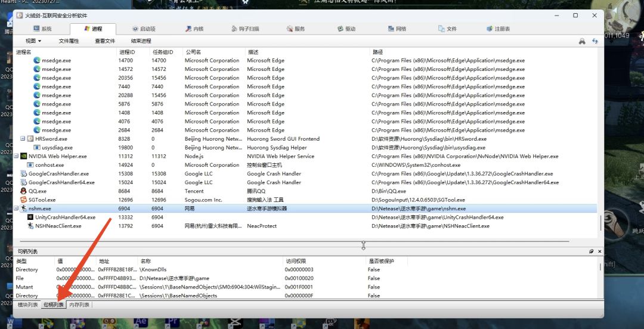Open the 视图 dropdown menu
Screen dimensions: 644x329
click(33, 41)
